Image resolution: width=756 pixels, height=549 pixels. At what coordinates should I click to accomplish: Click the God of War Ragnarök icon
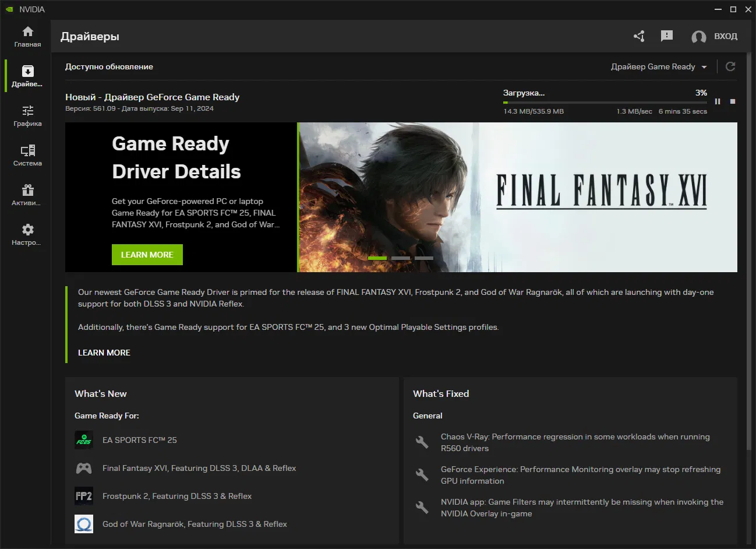(84, 524)
